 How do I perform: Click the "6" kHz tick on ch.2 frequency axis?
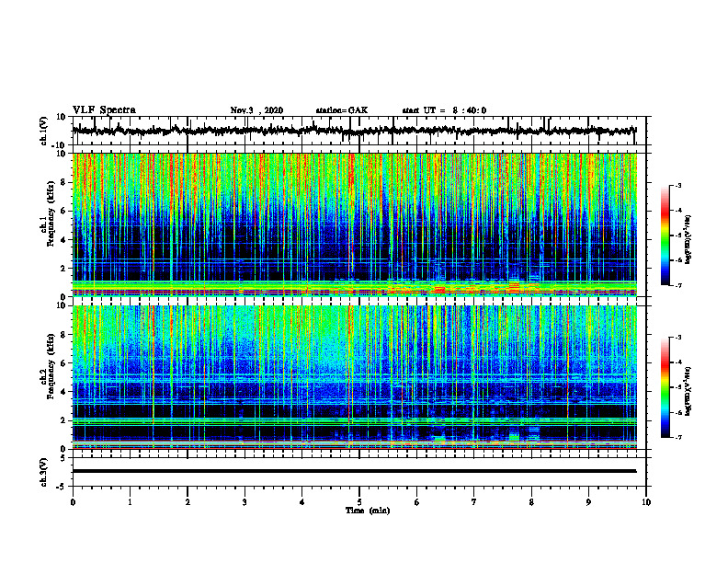click(x=64, y=363)
